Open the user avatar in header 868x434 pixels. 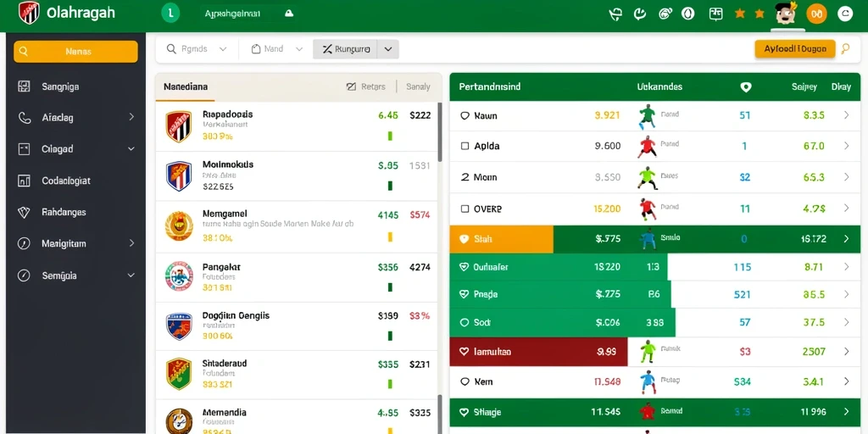coord(786,14)
